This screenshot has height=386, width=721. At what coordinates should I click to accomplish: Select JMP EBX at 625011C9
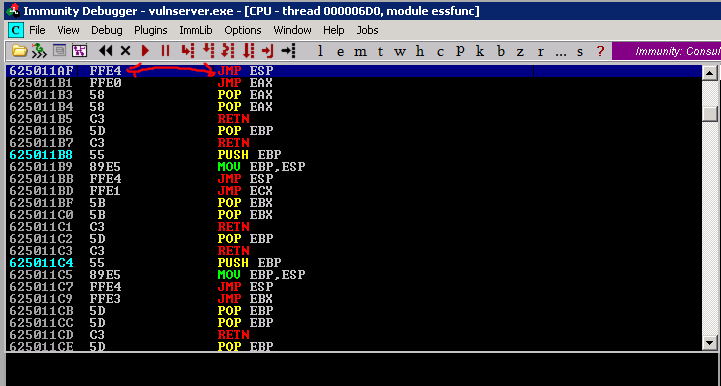(245, 299)
